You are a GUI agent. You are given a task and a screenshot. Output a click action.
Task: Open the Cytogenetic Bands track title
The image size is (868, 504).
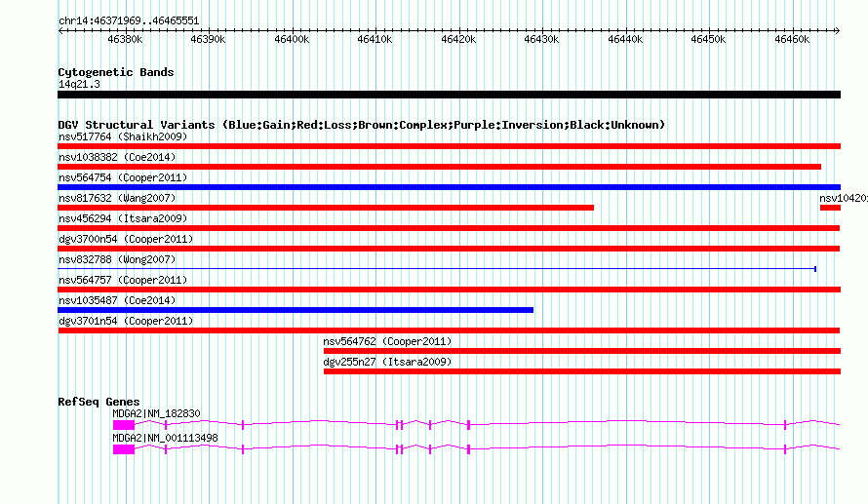pos(116,72)
